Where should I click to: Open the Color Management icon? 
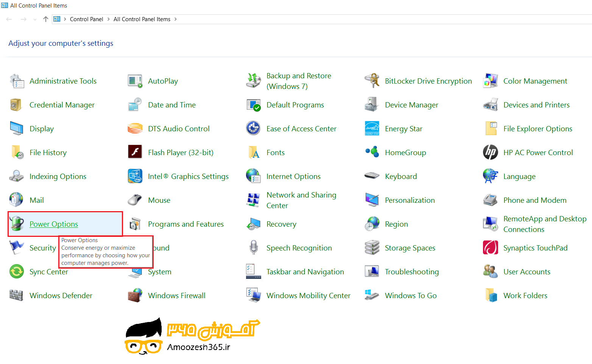tap(490, 81)
